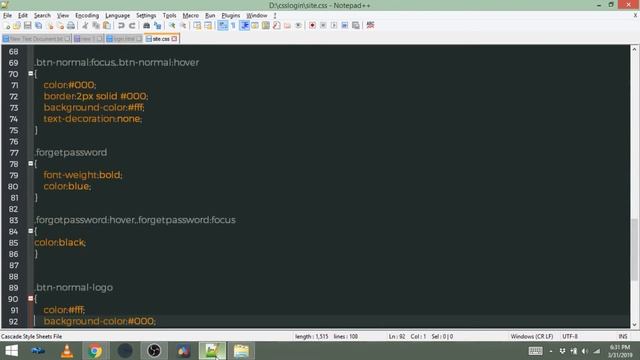
Task: Zoom out using the toolbar icon
Action: (x=183, y=26)
